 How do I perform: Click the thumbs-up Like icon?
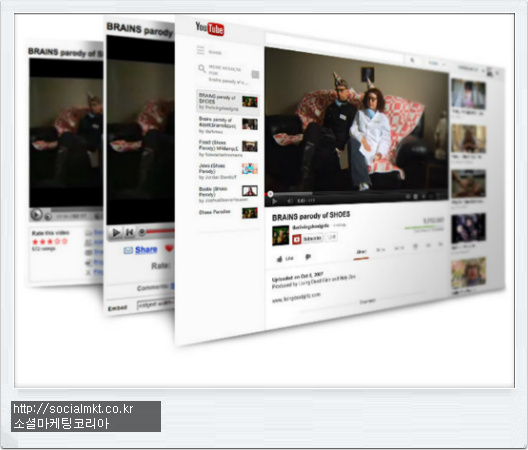279,259
